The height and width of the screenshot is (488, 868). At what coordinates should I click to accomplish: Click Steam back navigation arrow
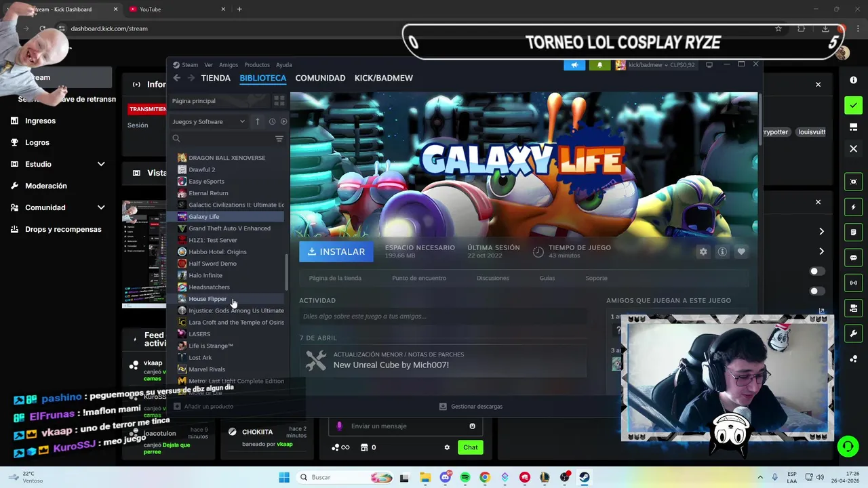[x=177, y=78]
